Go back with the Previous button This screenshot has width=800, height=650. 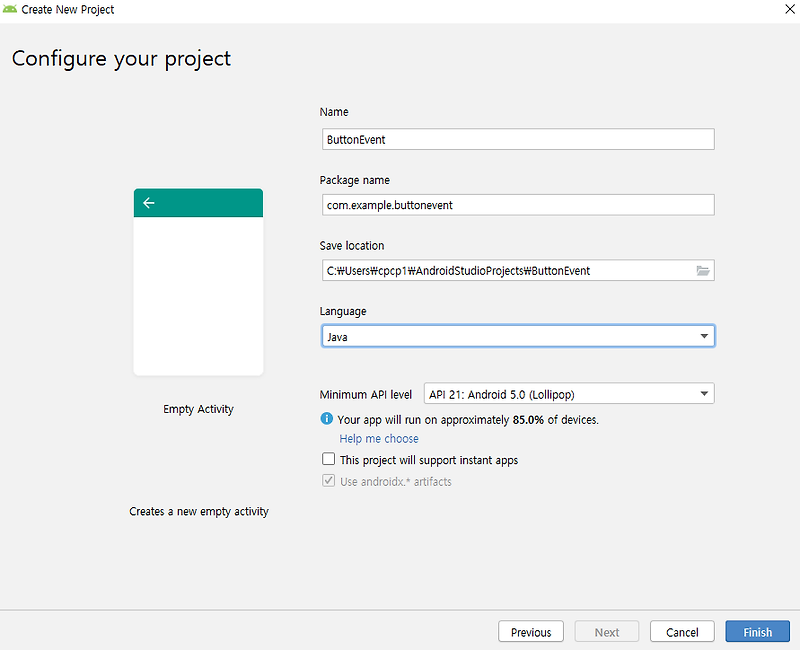(x=531, y=632)
